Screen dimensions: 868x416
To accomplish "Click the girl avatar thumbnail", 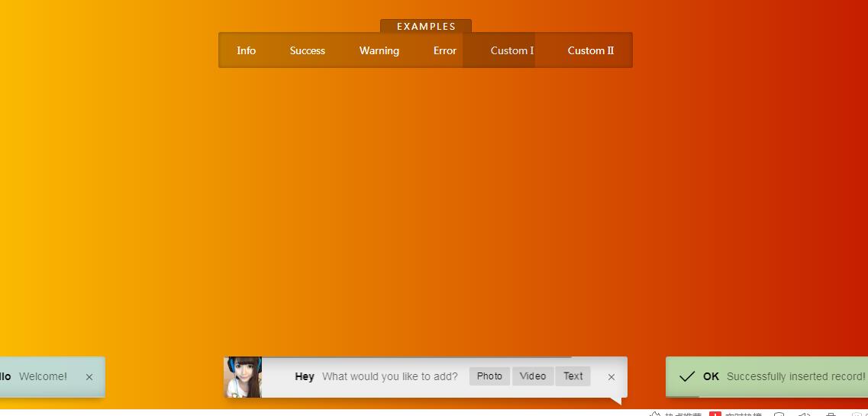I will 243,377.
